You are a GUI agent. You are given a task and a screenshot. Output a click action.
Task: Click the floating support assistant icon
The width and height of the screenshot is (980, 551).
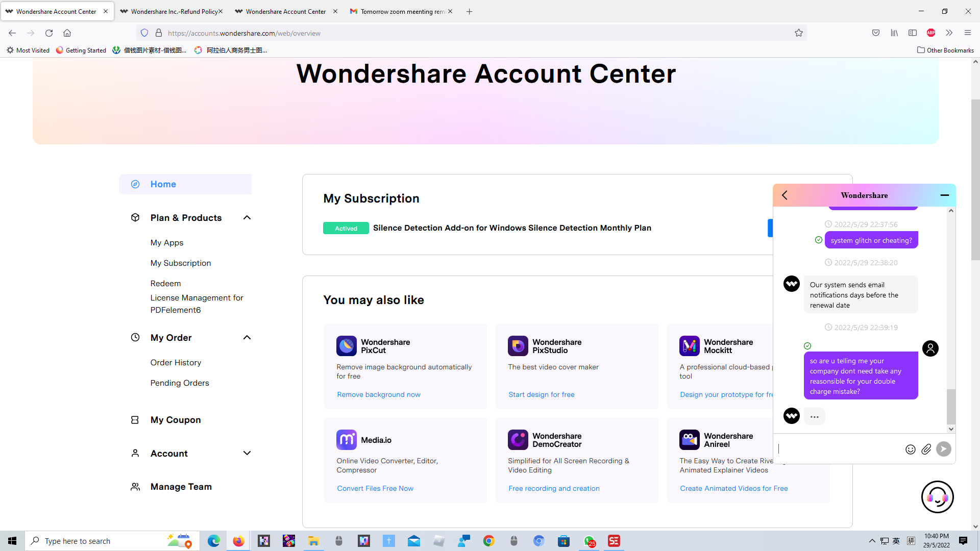pyautogui.click(x=937, y=496)
